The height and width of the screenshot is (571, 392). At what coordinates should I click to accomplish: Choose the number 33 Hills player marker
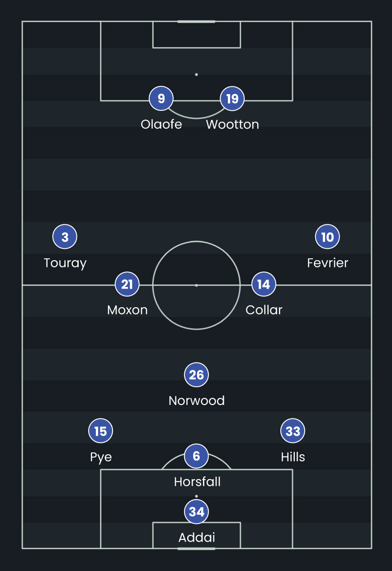(293, 431)
